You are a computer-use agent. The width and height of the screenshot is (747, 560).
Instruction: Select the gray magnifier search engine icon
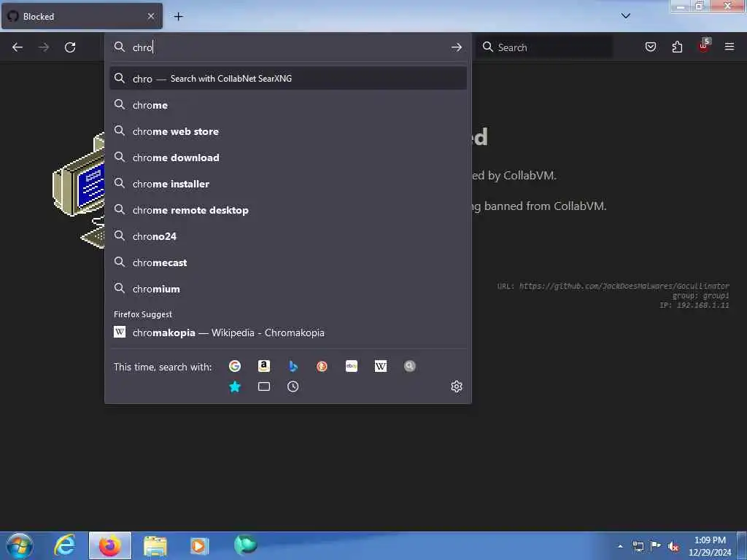coord(410,366)
